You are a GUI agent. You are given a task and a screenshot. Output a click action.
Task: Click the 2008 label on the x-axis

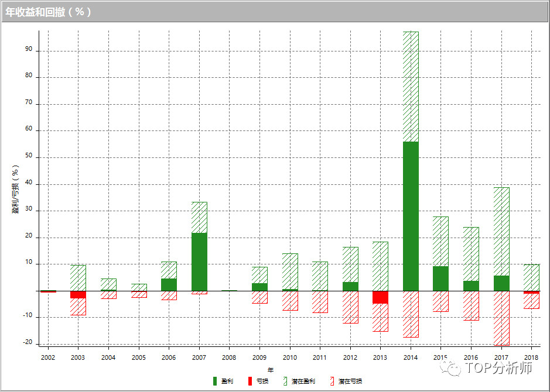click(x=229, y=357)
